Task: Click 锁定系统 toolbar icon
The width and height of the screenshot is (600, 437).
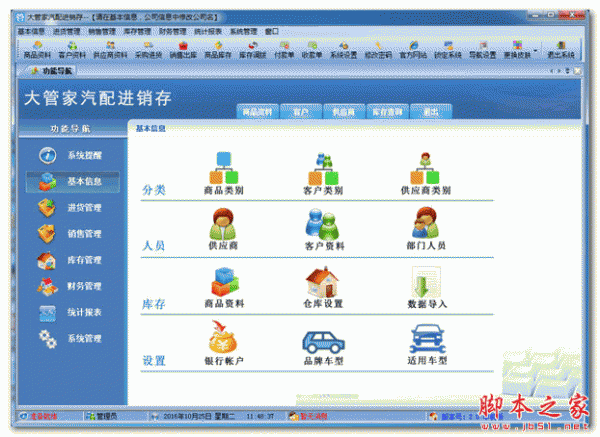Action: [448, 51]
